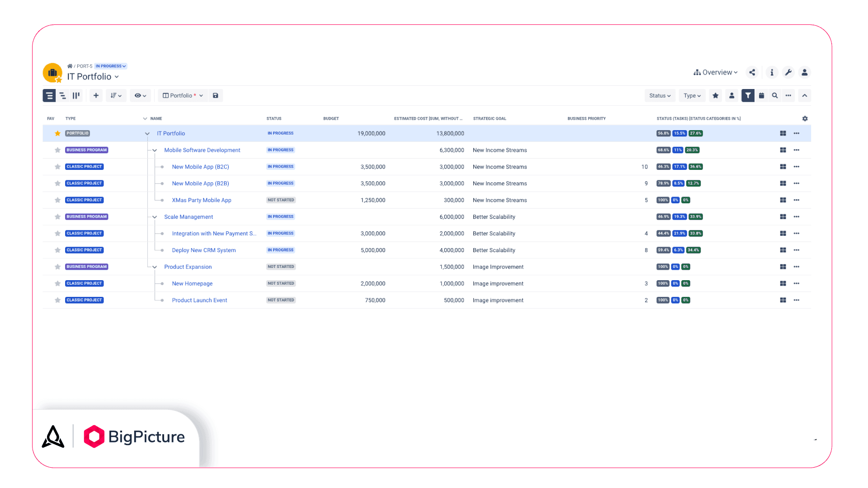Unfavorite the IT Portfolio row star

click(57, 133)
